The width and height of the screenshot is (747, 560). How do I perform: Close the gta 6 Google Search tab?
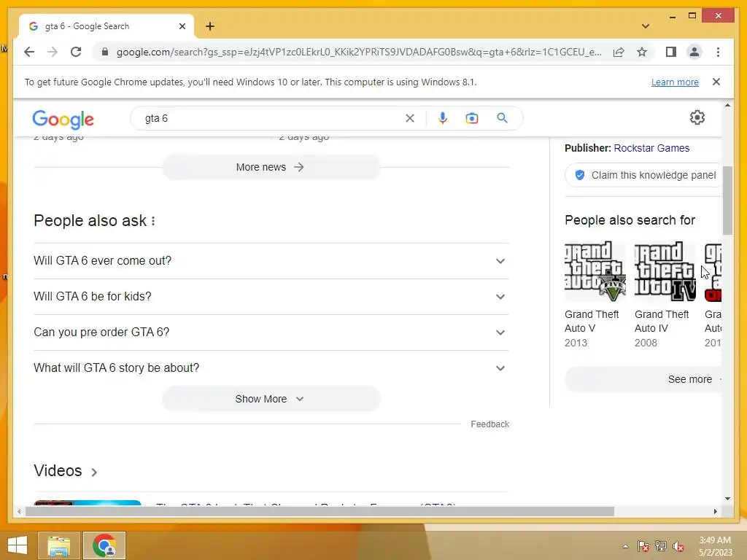(182, 26)
